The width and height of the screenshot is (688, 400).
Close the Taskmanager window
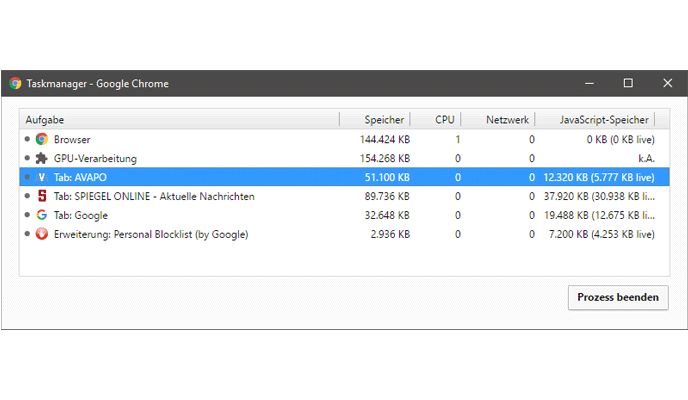click(667, 84)
